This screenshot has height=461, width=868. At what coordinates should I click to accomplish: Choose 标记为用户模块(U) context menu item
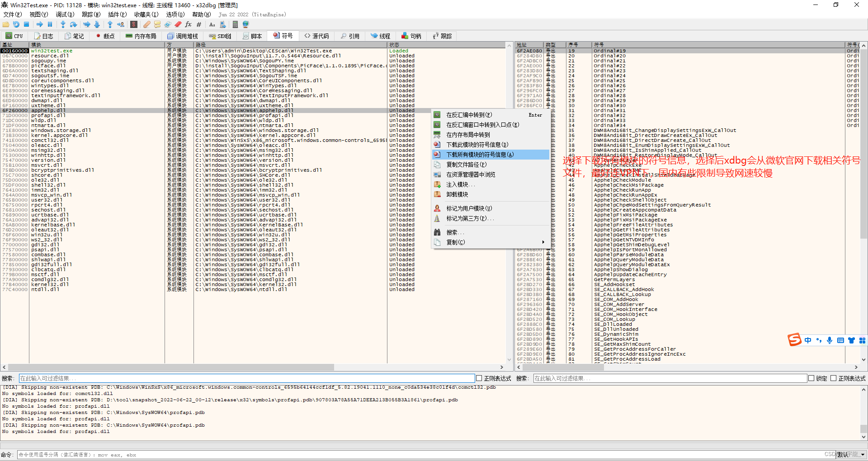tap(491, 208)
